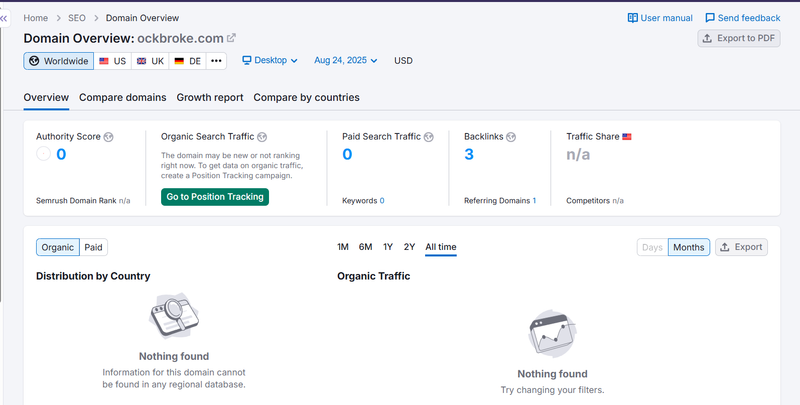This screenshot has width=800, height=405.
Task: Open Desktop device dropdown
Action: [x=270, y=60]
